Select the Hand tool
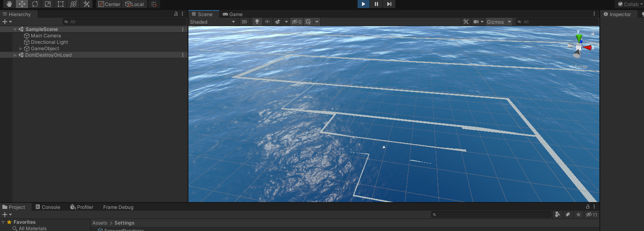The width and height of the screenshot is (644, 231). (9, 4)
